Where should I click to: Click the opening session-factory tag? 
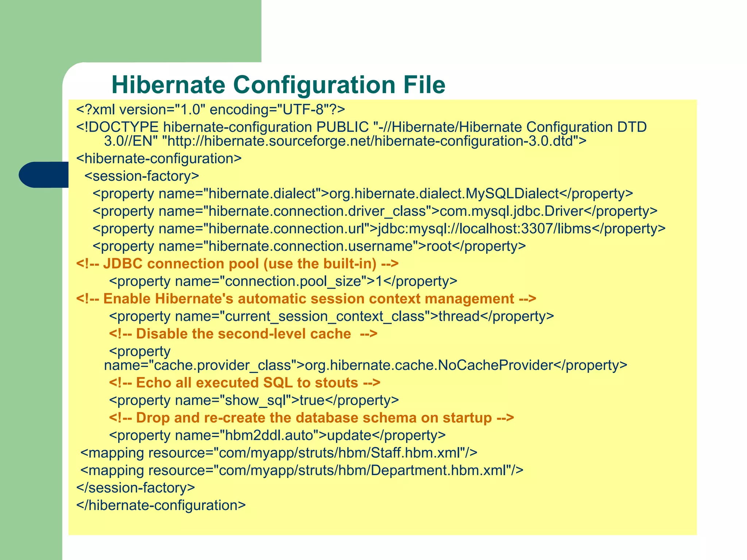coord(142,176)
